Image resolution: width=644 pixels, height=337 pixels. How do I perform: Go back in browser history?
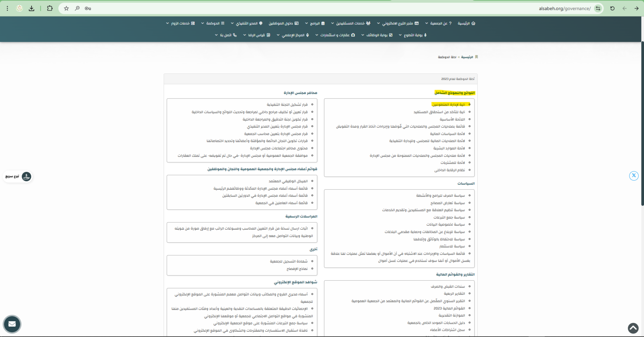tap(636, 8)
